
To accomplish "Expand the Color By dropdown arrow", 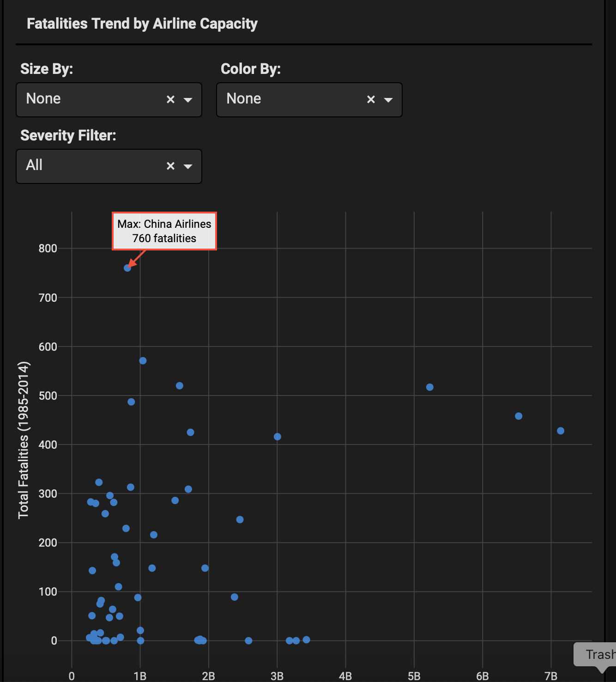I will pyautogui.click(x=388, y=100).
